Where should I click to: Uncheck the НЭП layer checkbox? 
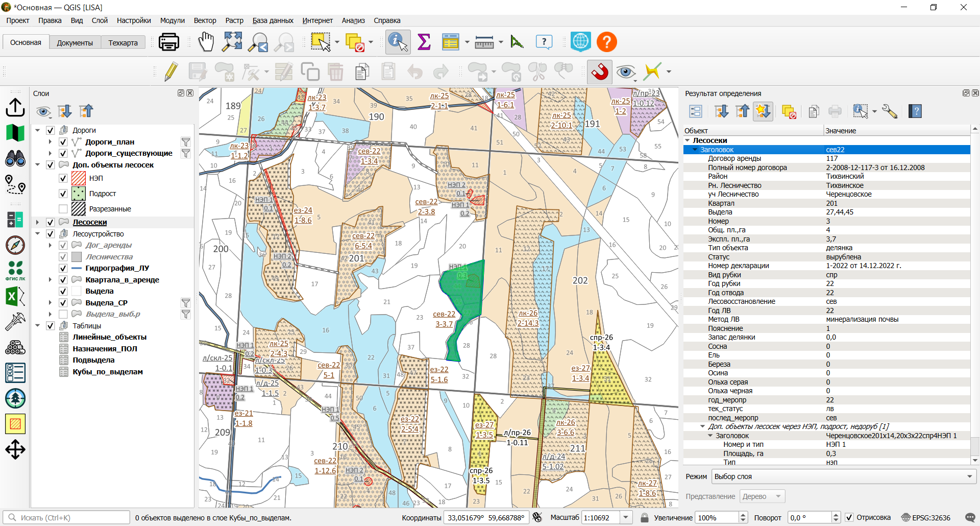63,178
